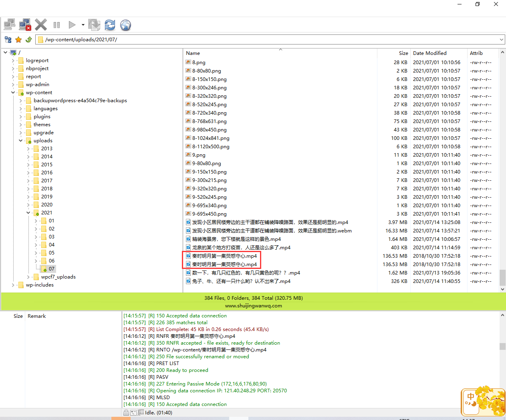Go to parent folder with green arrow
This screenshot has width=506, height=420.
(x=28, y=40)
